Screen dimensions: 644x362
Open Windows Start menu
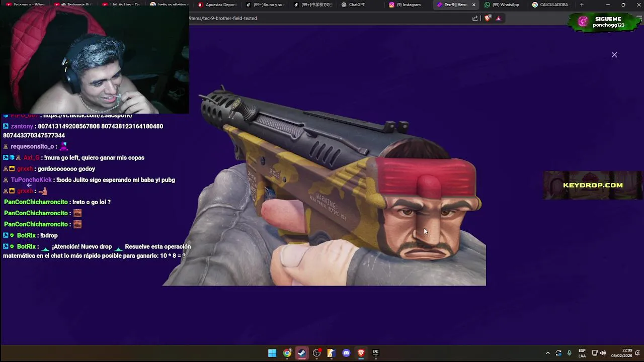coord(272,353)
